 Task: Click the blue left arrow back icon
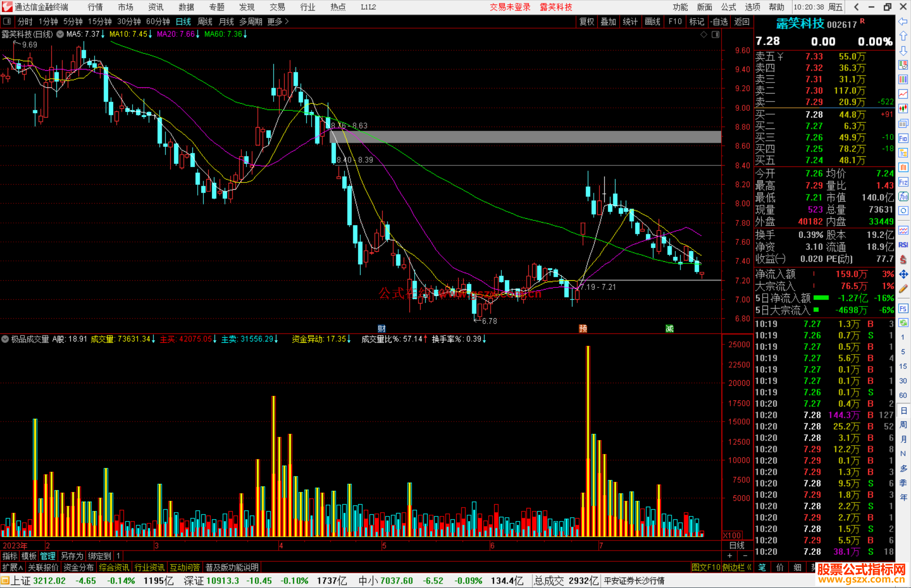coord(903,21)
